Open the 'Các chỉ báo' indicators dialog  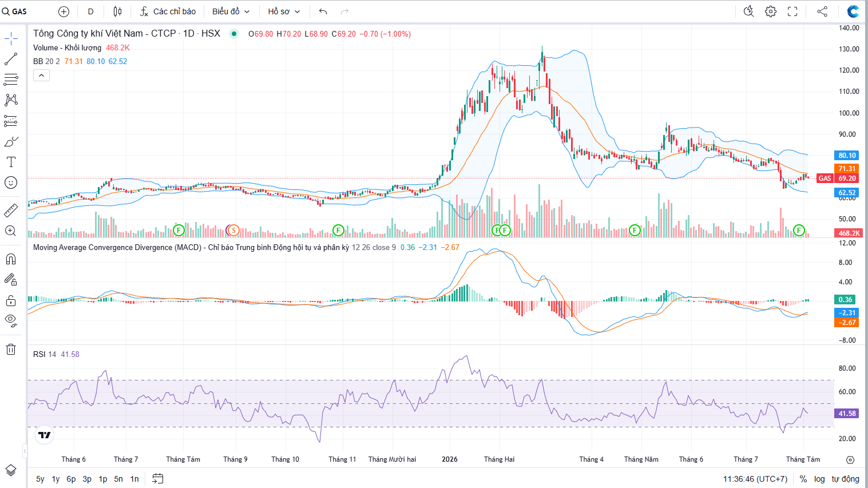point(168,11)
